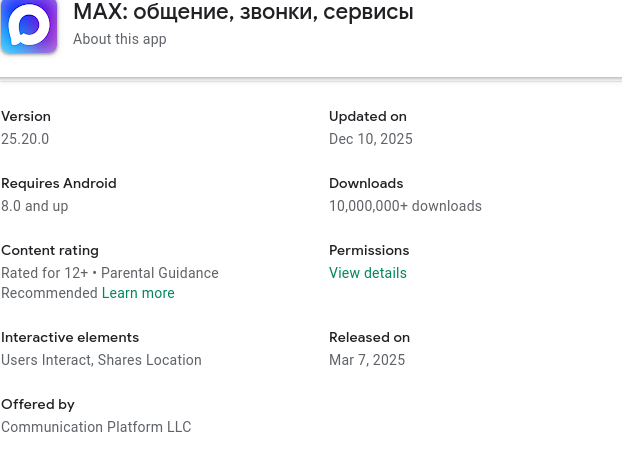Click the Content rating heading
Image resolution: width=622 pixels, height=457 pixels.
pos(50,250)
